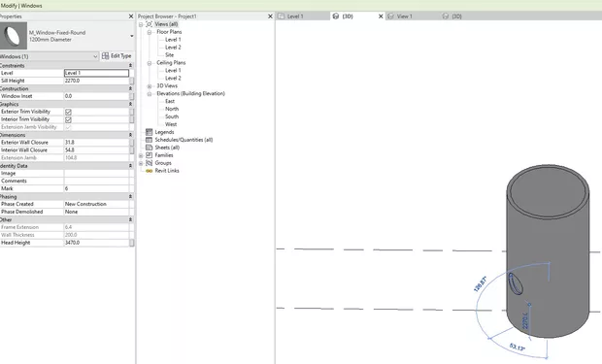Change Phase Demolished None value
The image size is (602, 364).
(96, 212)
